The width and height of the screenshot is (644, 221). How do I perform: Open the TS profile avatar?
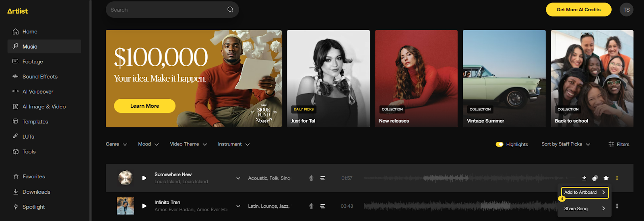[626, 10]
